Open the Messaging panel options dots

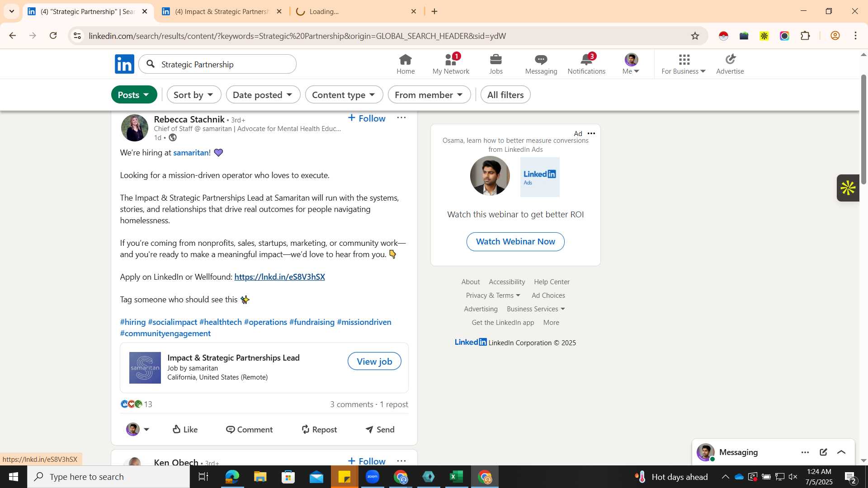[805, 453]
